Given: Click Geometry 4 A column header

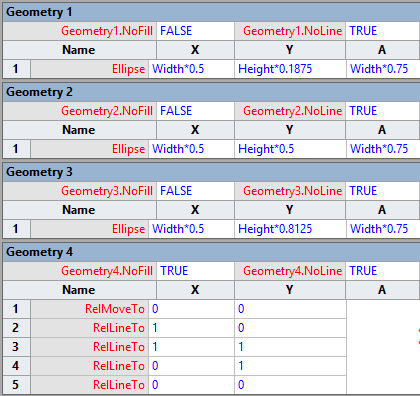Looking at the screenshot, I should (x=383, y=290).
